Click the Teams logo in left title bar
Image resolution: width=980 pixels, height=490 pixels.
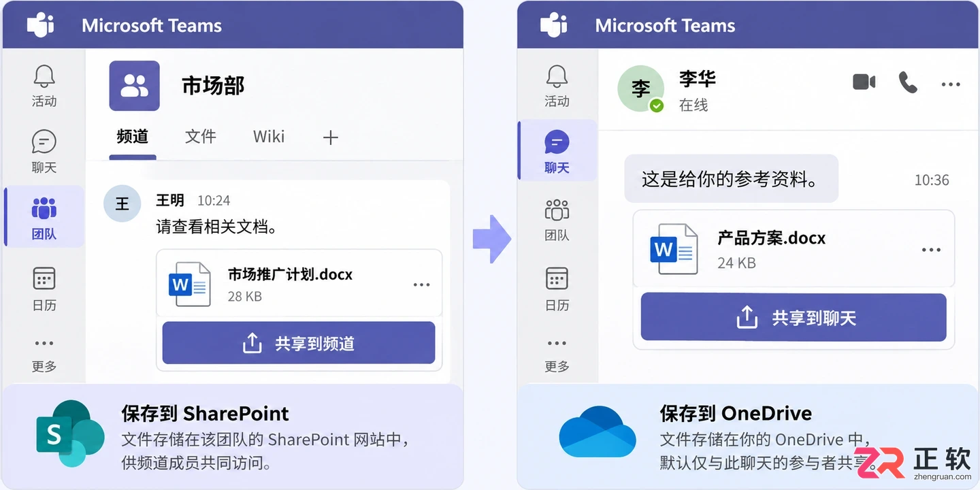point(40,25)
